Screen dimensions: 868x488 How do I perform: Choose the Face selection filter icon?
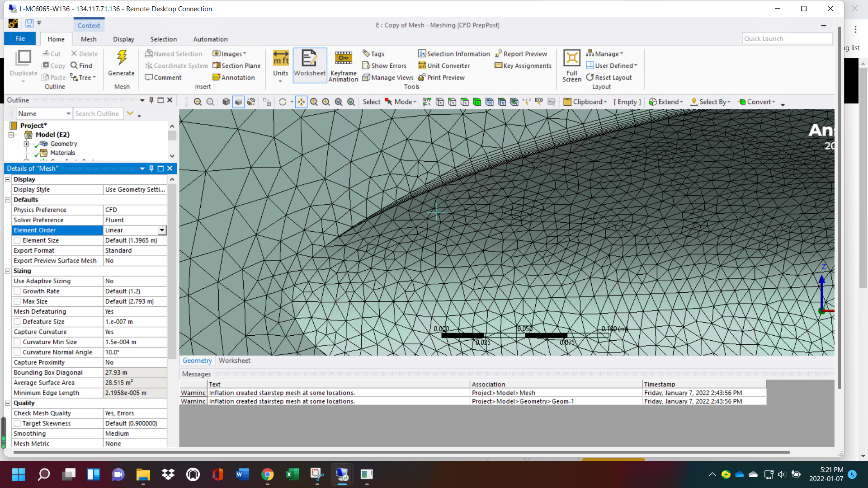click(x=464, y=102)
